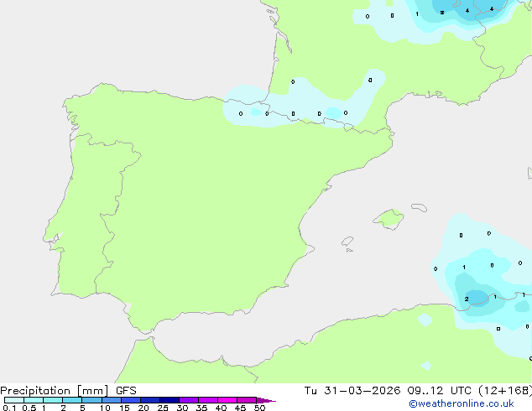
Task: Choose the 25 to 30 mm dark blue swatch
Action: click(x=170, y=400)
